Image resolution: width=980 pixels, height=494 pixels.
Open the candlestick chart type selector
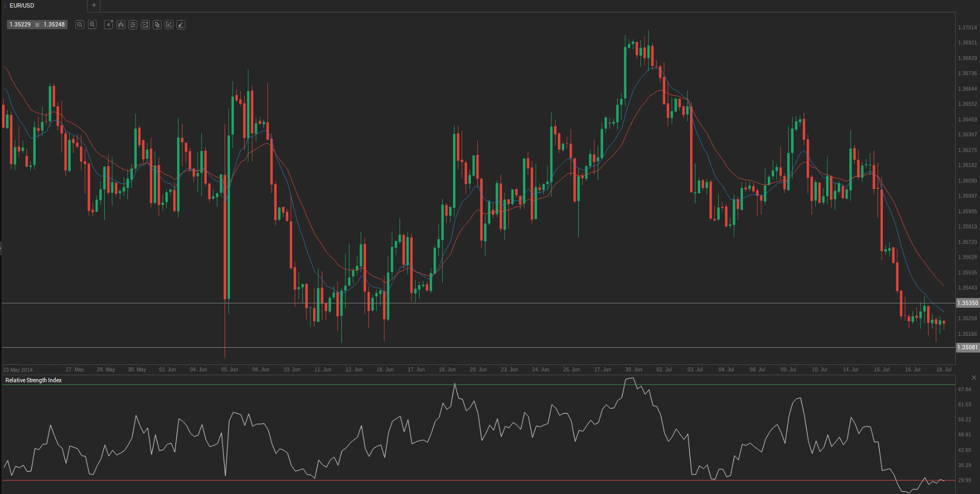click(x=121, y=25)
